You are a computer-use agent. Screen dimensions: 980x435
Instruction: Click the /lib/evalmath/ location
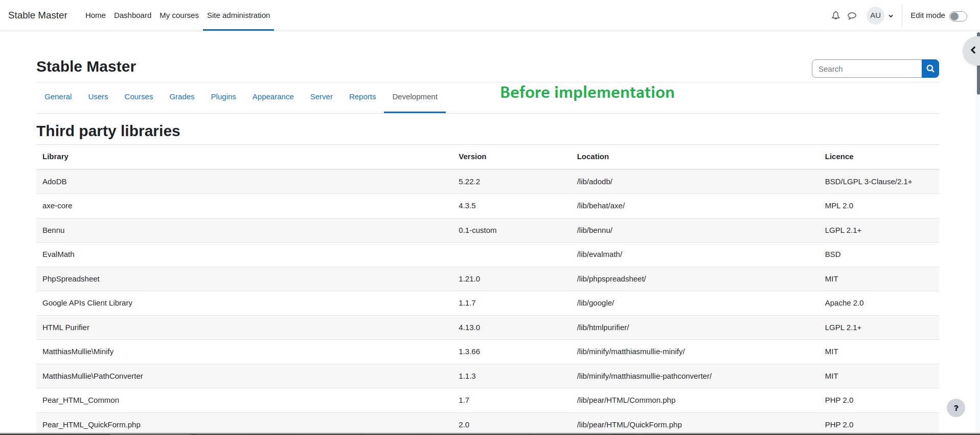(600, 254)
